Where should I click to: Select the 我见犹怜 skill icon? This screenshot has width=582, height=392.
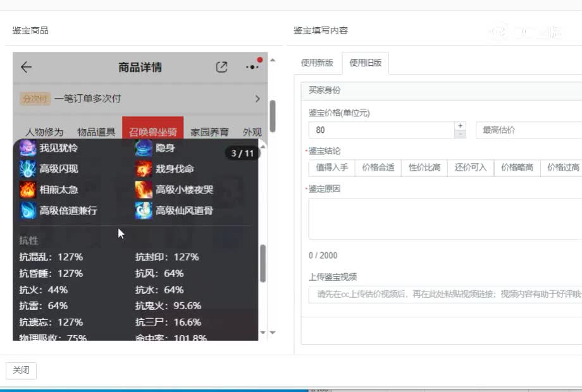pos(28,148)
